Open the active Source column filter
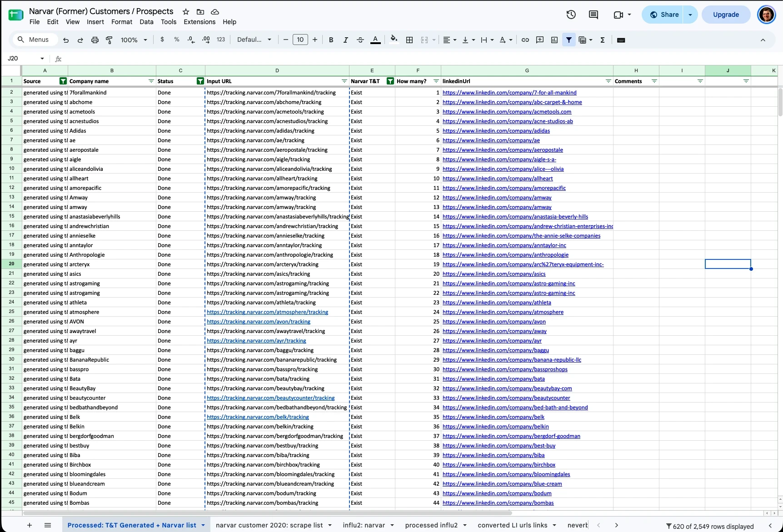783x532 pixels. [63, 81]
